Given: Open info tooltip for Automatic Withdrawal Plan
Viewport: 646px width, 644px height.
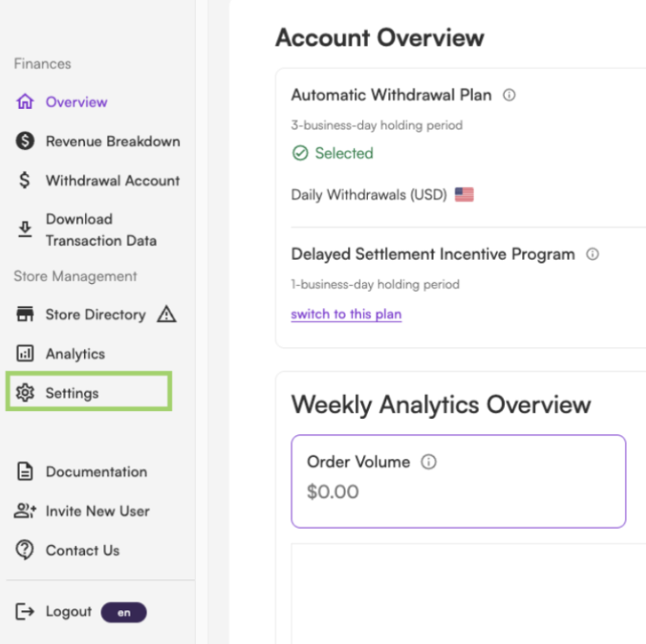Looking at the screenshot, I should 509,95.
